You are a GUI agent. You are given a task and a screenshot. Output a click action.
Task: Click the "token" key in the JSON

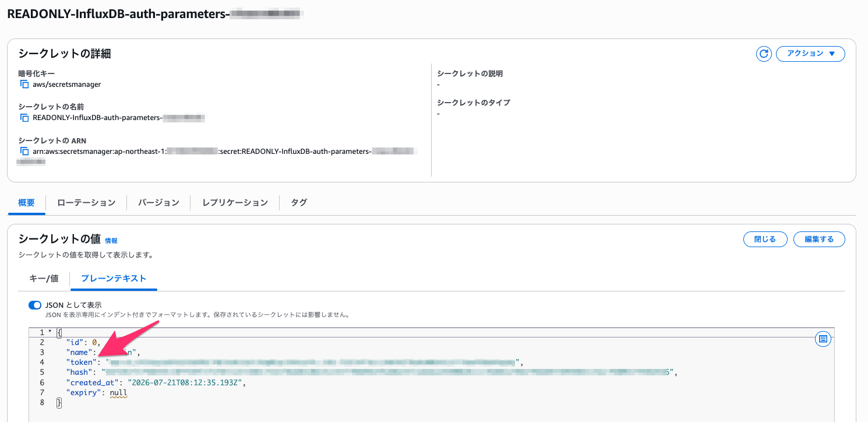click(83, 363)
